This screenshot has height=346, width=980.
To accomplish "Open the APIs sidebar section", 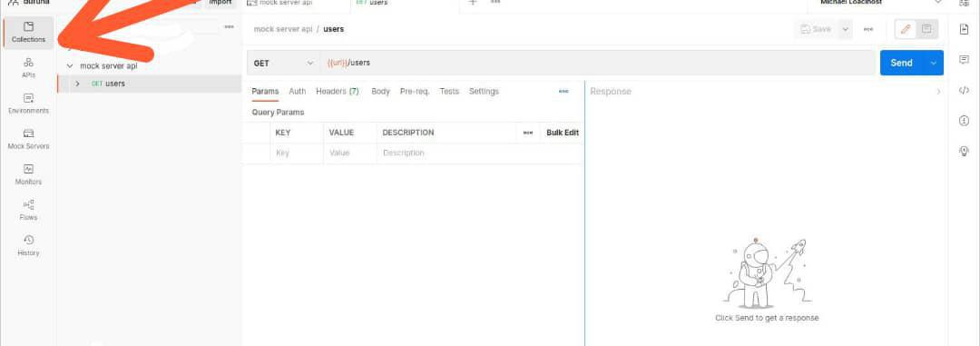I will tap(28, 68).
